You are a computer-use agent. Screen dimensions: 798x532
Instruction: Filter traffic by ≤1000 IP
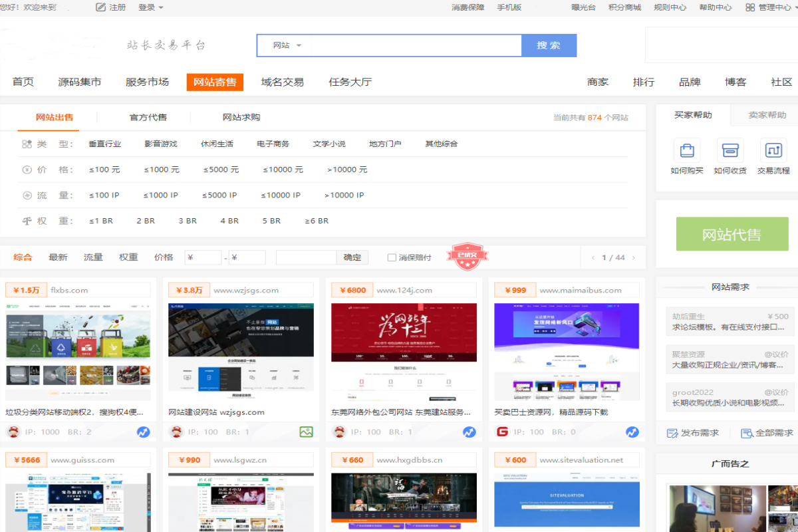coord(161,196)
